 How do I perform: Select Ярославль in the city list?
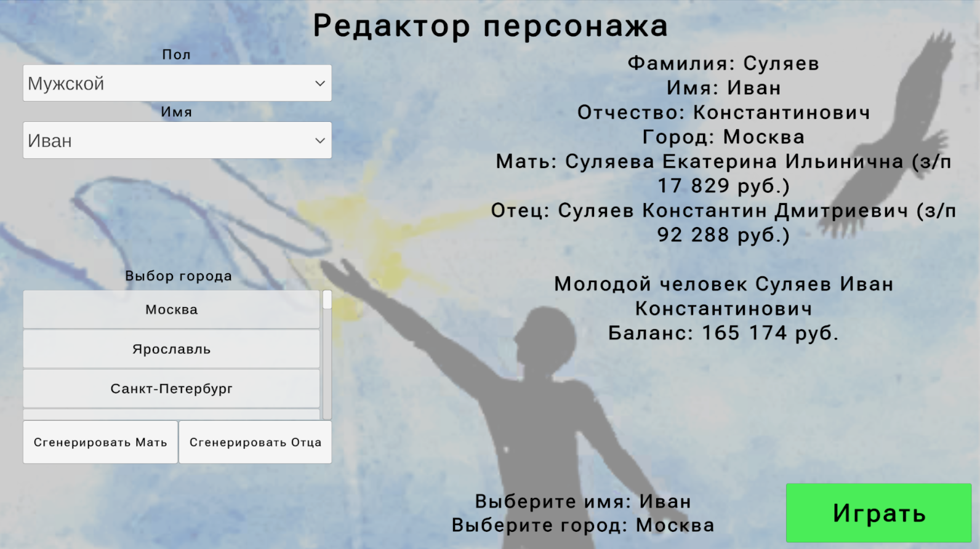click(172, 349)
